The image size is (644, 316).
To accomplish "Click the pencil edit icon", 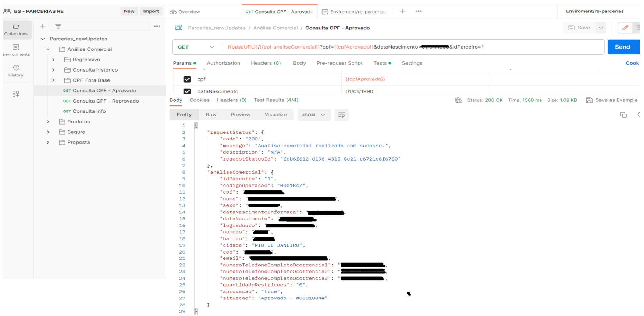I will (x=625, y=28).
